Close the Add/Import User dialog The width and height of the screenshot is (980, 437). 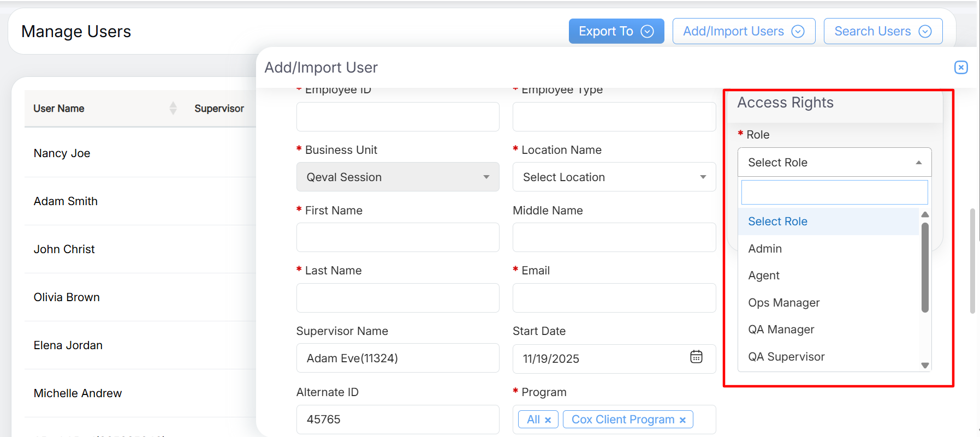961,67
